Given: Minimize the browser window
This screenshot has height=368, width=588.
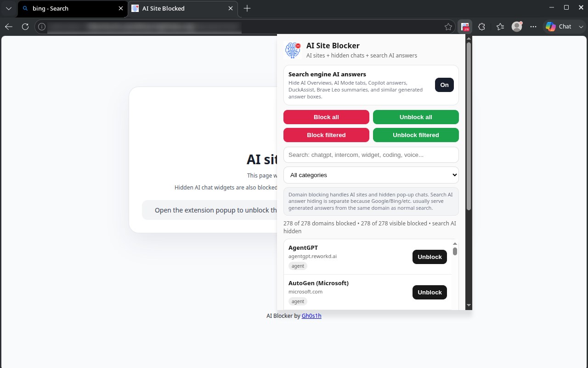Looking at the screenshot, I should (551, 8).
